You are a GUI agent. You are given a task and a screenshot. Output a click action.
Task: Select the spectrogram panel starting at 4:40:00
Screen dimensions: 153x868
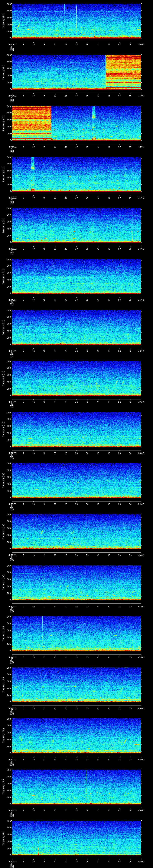click(76, 583)
